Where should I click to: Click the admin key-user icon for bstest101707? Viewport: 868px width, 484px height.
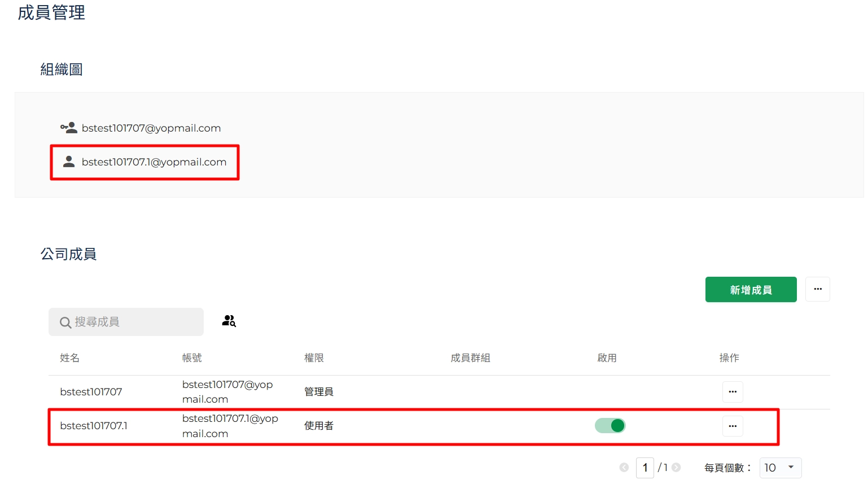click(x=68, y=128)
